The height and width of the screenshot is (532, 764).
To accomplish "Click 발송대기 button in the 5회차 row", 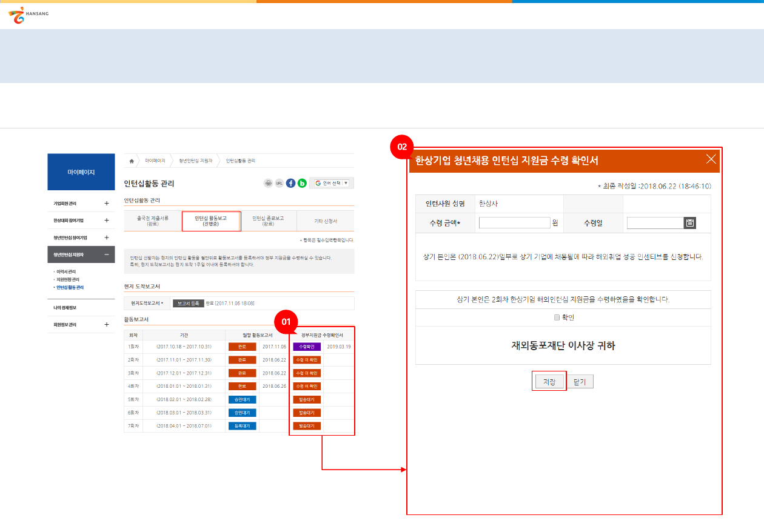I will tap(307, 399).
